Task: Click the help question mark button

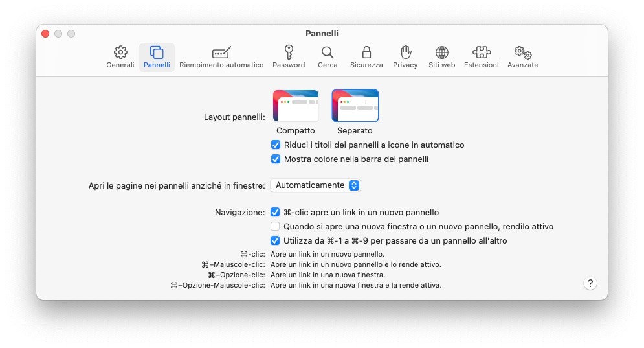Action: (x=590, y=283)
